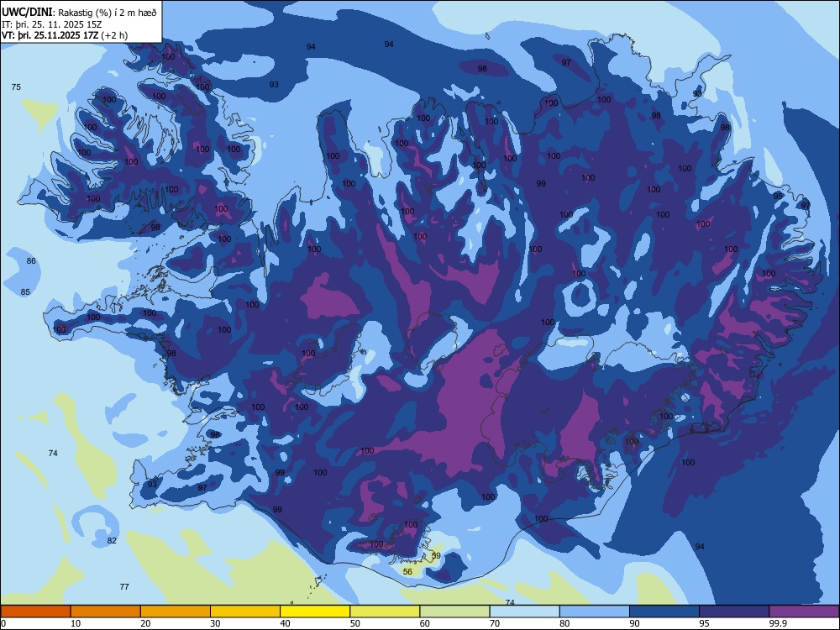Select the orange 10–20 legend swatch
The height and width of the screenshot is (630, 840).
tap(106, 612)
